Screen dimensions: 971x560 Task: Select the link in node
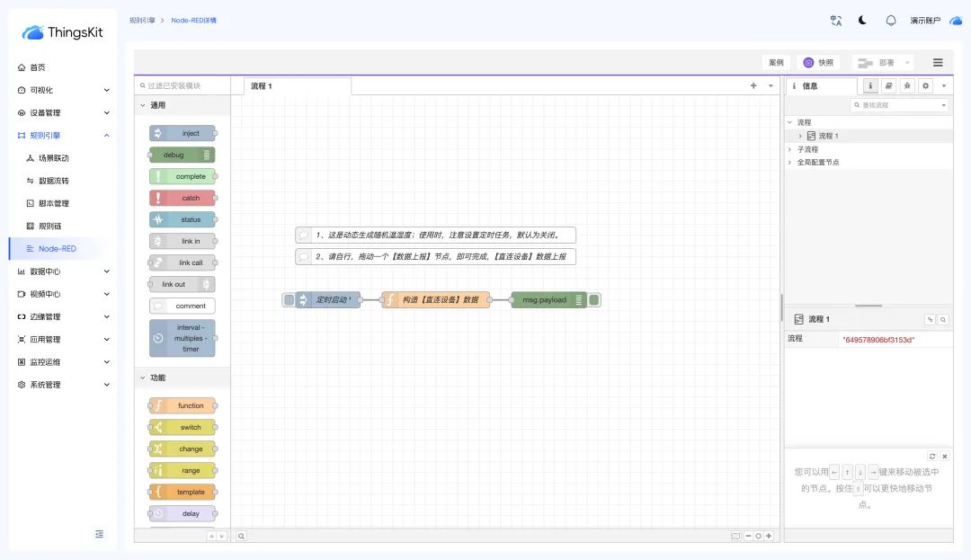pyautogui.click(x=183, y=241)
